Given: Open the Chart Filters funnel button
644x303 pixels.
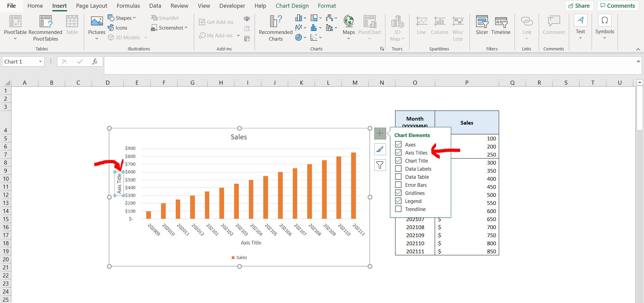Looking at the screenshot, I should click(380, 165).
